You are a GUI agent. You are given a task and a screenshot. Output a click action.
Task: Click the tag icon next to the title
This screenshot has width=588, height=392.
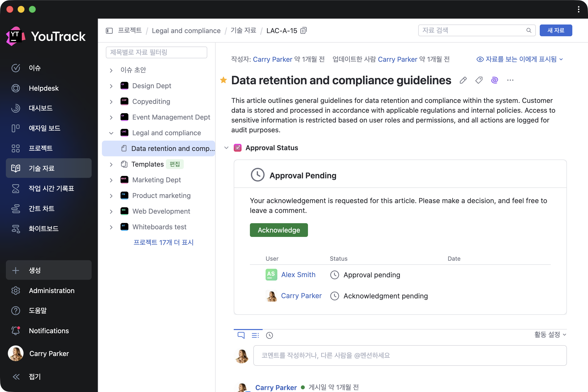[x=479, y=80]
